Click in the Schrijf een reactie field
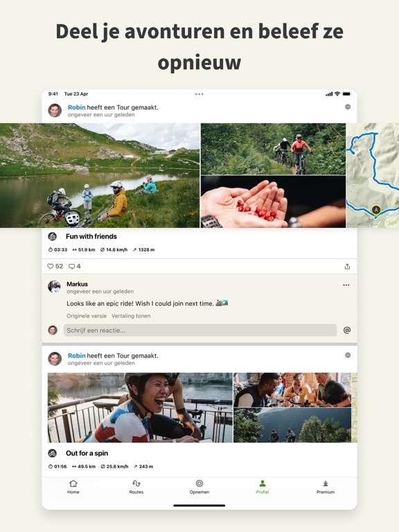This screenshot has height=532, width=399. [x=200, y=330]
